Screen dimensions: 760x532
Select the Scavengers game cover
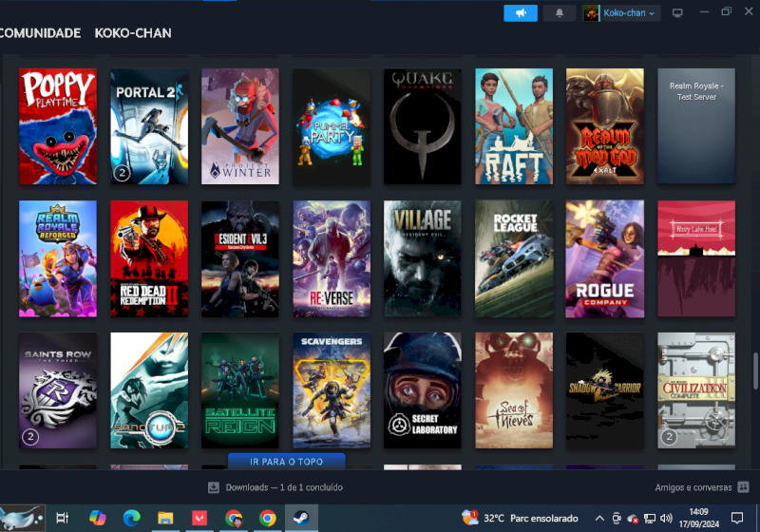point(332,390)
